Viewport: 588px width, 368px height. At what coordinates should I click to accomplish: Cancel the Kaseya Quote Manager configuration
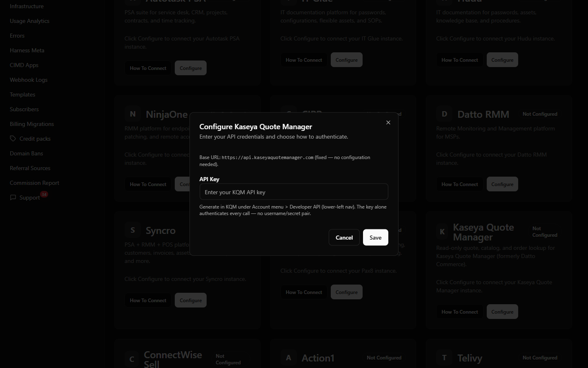click(344, 238)
